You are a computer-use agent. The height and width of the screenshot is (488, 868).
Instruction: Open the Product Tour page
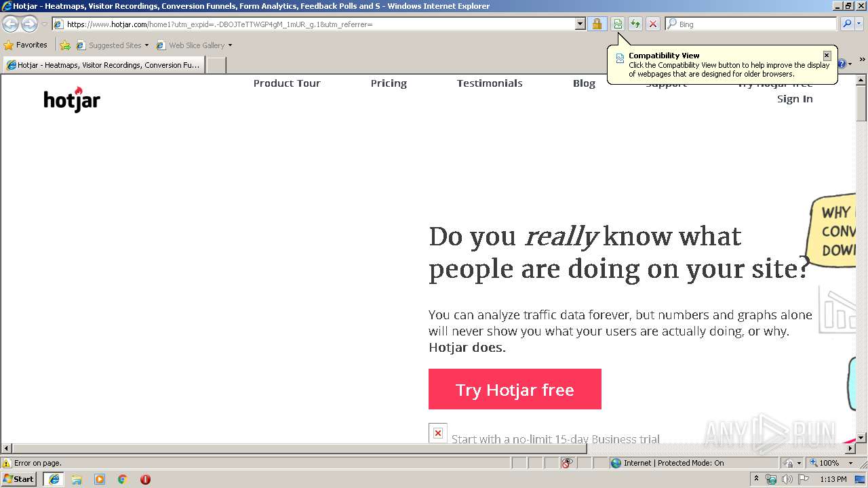pyautogui.click(x=287, y=83)
